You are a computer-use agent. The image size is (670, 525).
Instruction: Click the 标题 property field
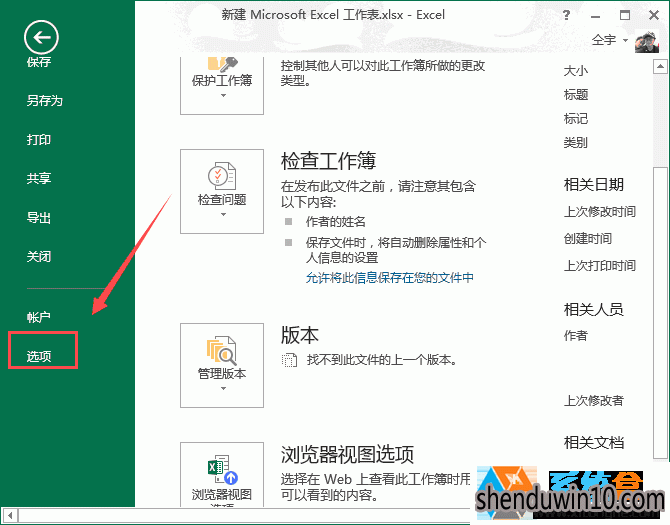[x=576, y=94]
